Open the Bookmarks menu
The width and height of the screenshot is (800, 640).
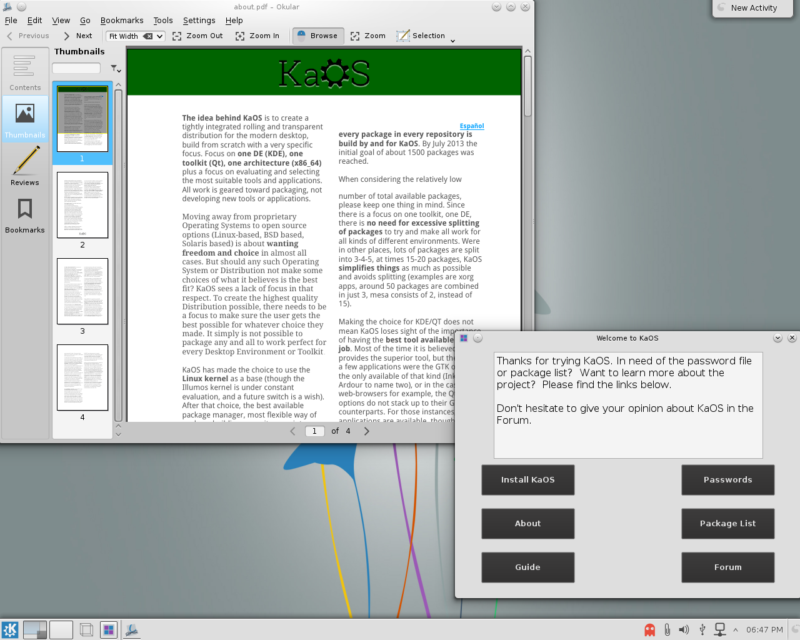point(121,20)
